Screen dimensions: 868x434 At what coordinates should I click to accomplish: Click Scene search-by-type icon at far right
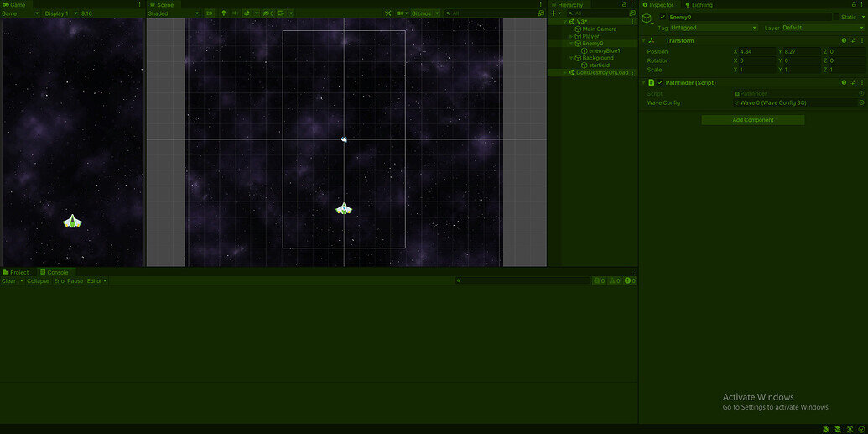coord(541,13)
